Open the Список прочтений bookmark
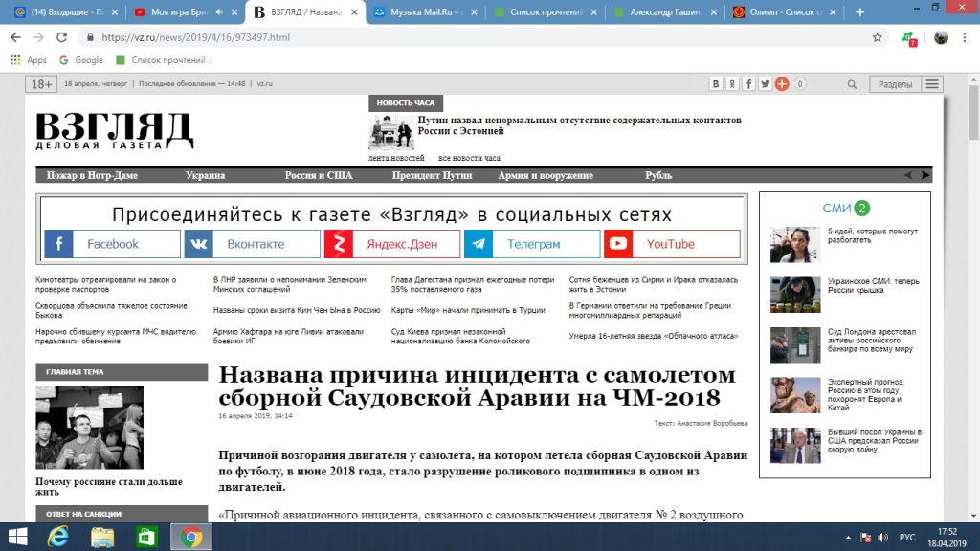The image size is (980, 551). [x=164, y=60]
